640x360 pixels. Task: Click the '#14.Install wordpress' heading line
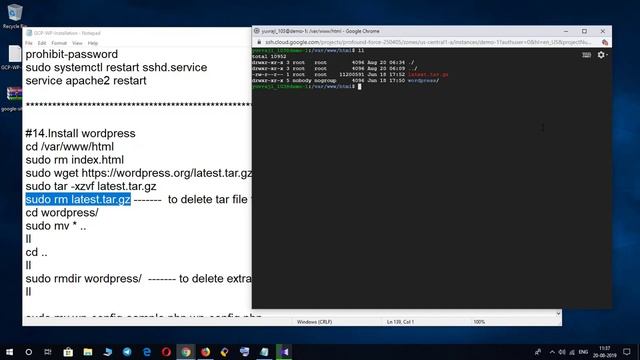coord(80,133)
